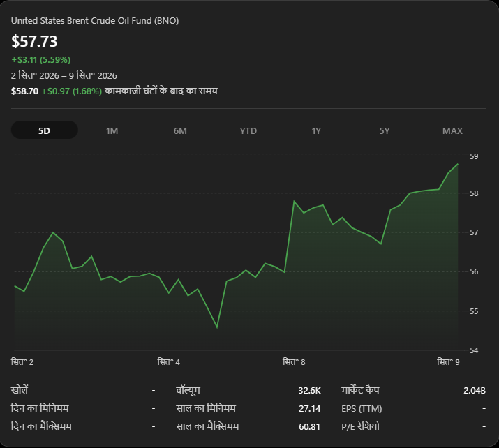Click the सित° 9 axis label
Image resolution: width=499 pixels, height=448 pixels.
[x=448, y=362]
